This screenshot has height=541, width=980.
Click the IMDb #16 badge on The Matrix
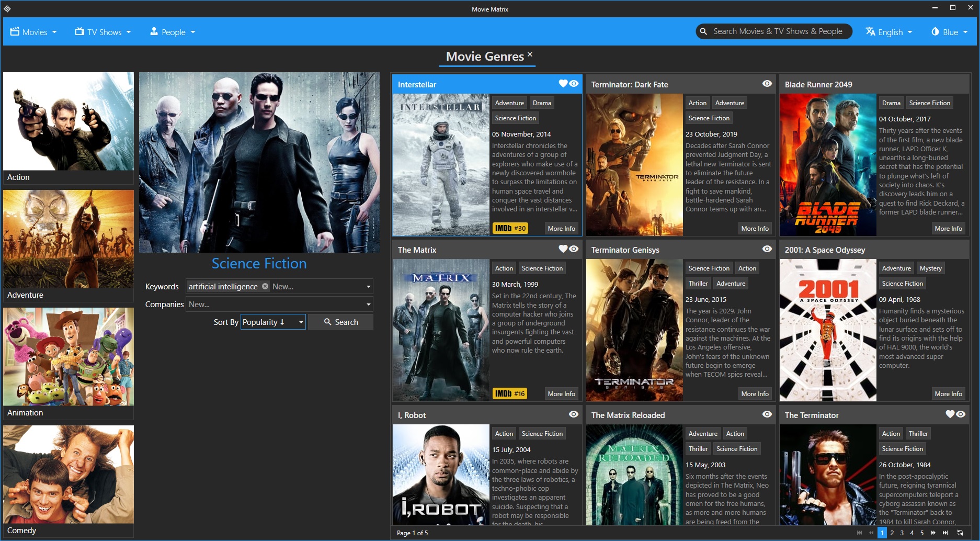pyautogui.click(x=510, y=394)
